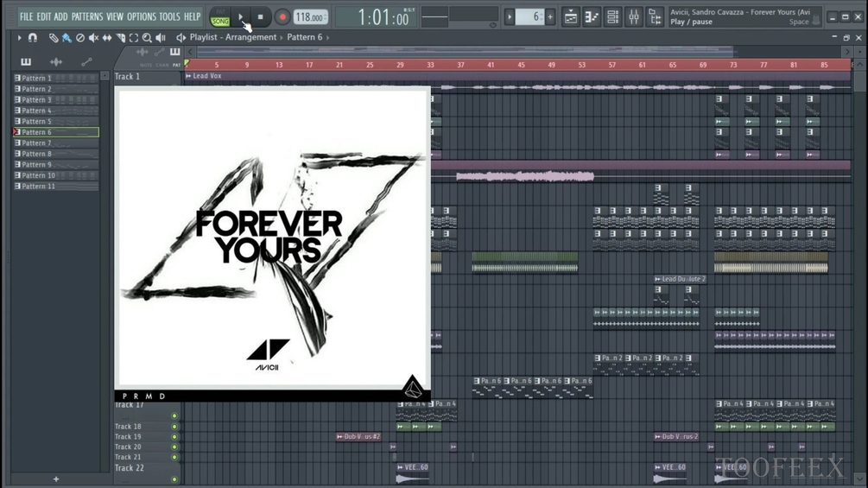The width and height of the screenshot is (868, 488).
Task: Open the TOOLS menu
Action: click(169, 16)
